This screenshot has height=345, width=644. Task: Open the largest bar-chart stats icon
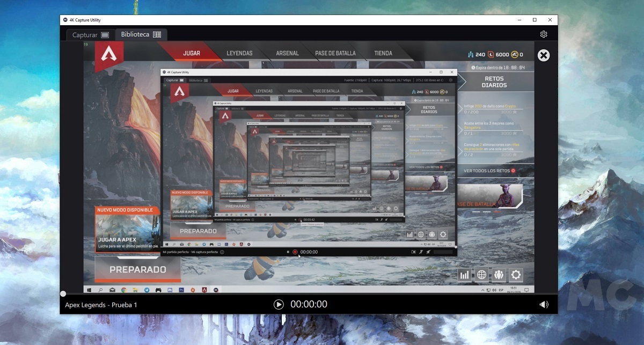coord(465,275)
